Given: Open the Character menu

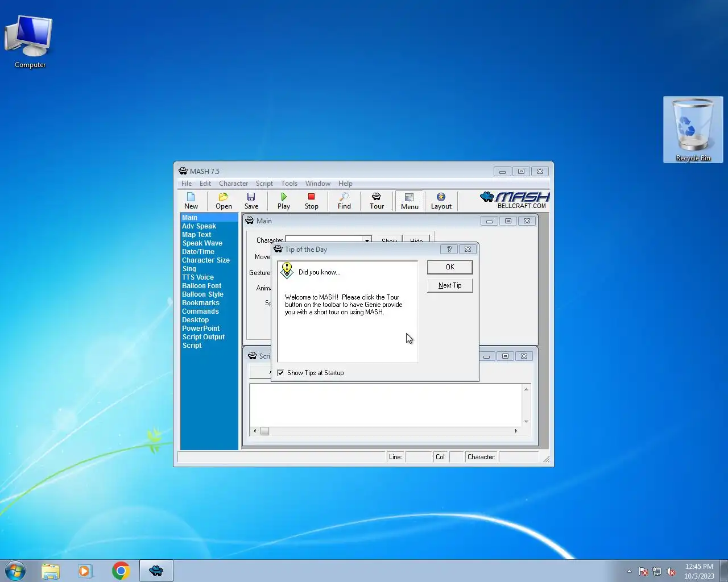Looking at the screenshot, I should click(x=233, y=184).
